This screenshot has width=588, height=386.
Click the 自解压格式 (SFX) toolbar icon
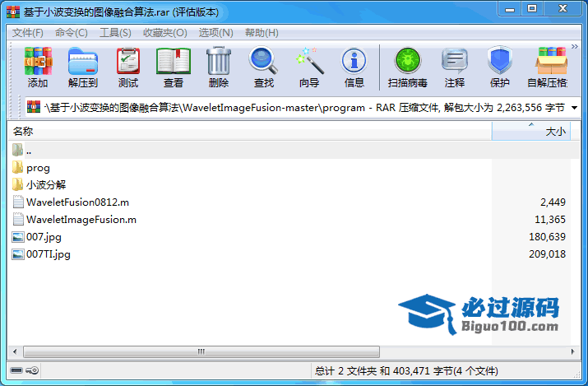click(551, 61)
